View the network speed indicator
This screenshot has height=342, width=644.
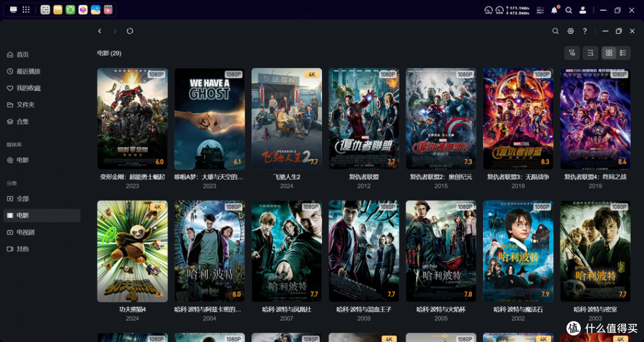(518, 10)
